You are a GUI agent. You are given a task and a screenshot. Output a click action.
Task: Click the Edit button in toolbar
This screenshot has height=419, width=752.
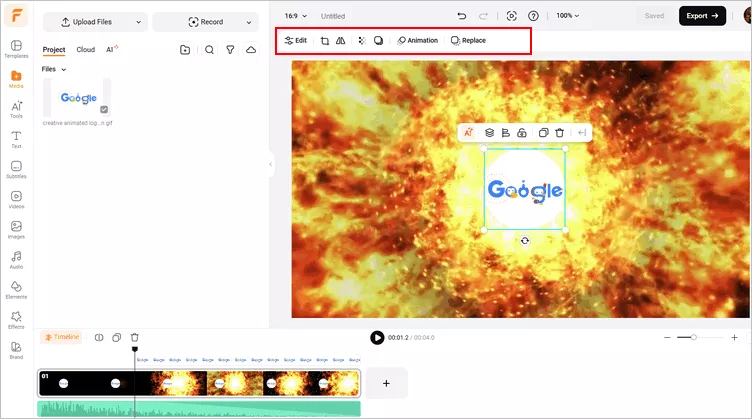[x=295, y=41]
